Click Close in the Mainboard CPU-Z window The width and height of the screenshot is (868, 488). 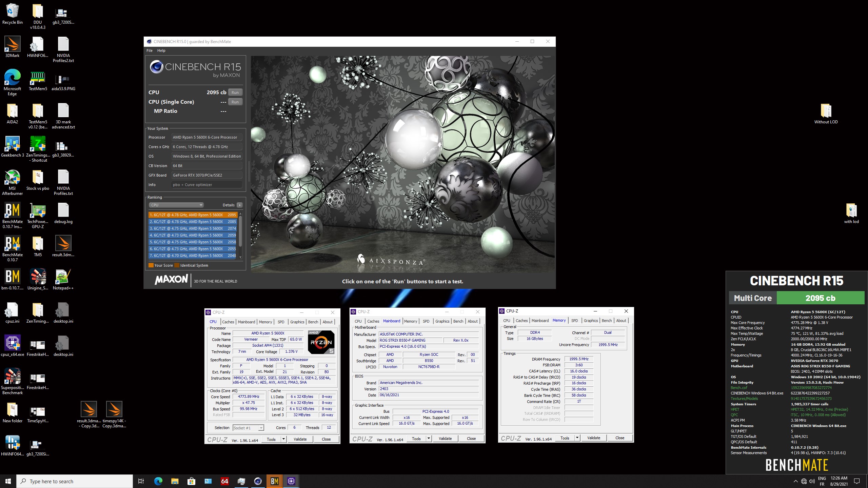coord(471,439)
